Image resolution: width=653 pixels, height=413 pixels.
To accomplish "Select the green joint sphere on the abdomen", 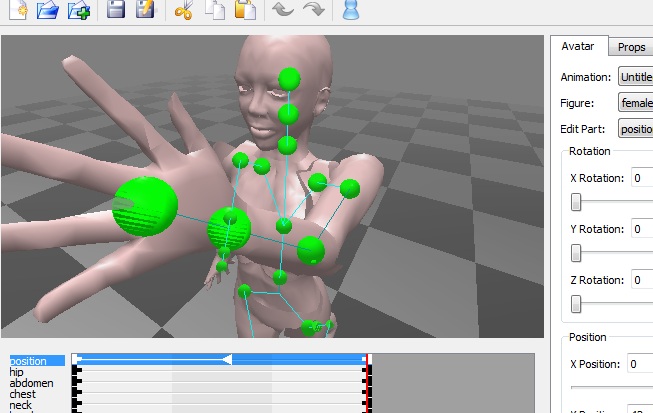I will pos(280,277).
